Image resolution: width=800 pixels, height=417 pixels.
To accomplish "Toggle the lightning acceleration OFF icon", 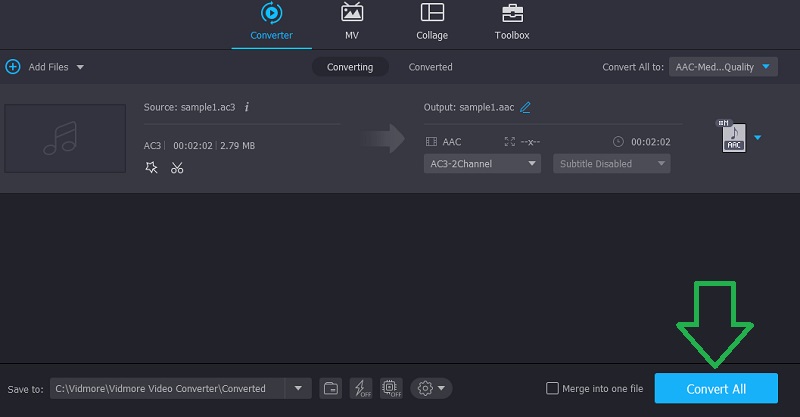I will click(x=361, y=388).
